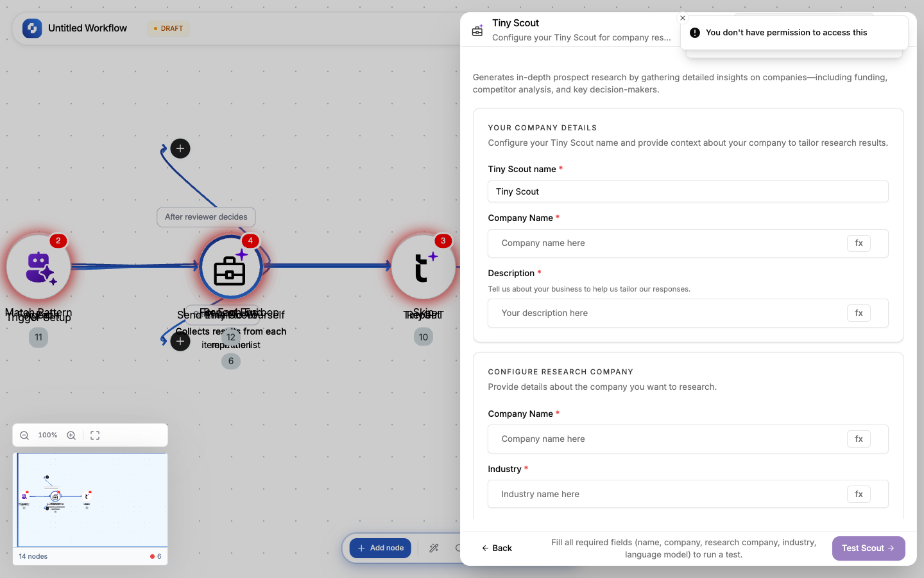Click the exclamation icon in the toast
Viewport: 924px width, 578px height.
(x=695, y=33)
